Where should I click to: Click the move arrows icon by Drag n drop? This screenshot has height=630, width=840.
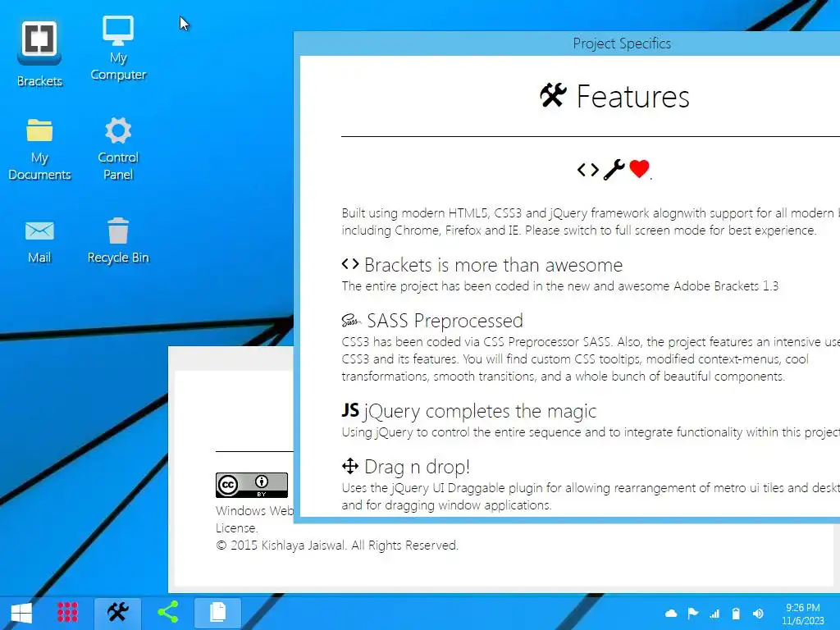click(350, 466)
